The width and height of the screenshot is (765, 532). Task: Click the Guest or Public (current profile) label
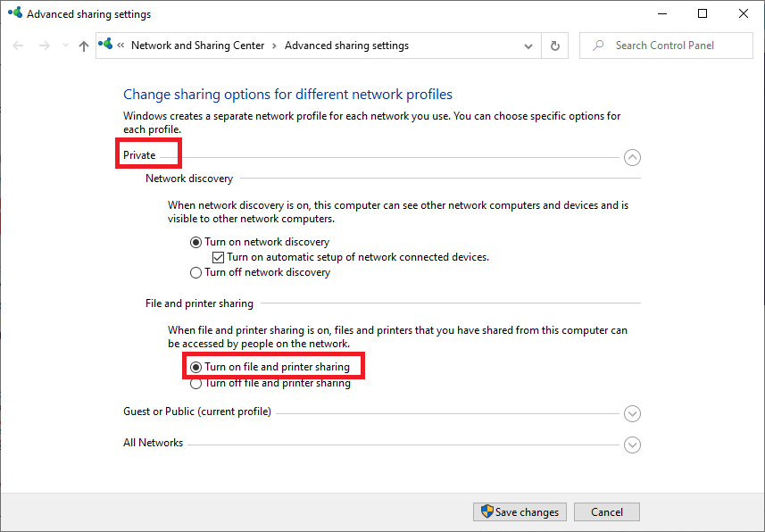tap(197, 411)
